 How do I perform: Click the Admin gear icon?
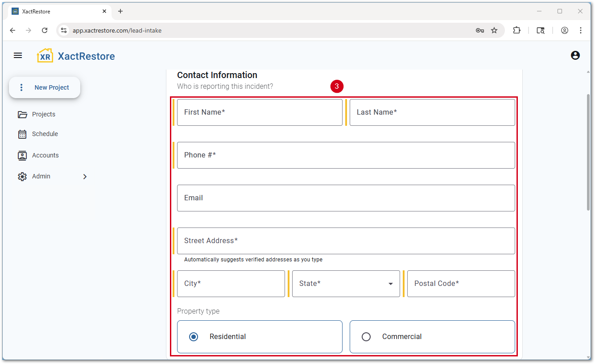[23, 176]
